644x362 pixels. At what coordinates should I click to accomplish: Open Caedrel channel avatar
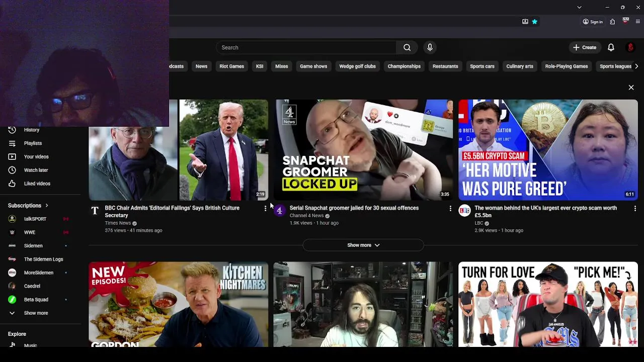12,286
